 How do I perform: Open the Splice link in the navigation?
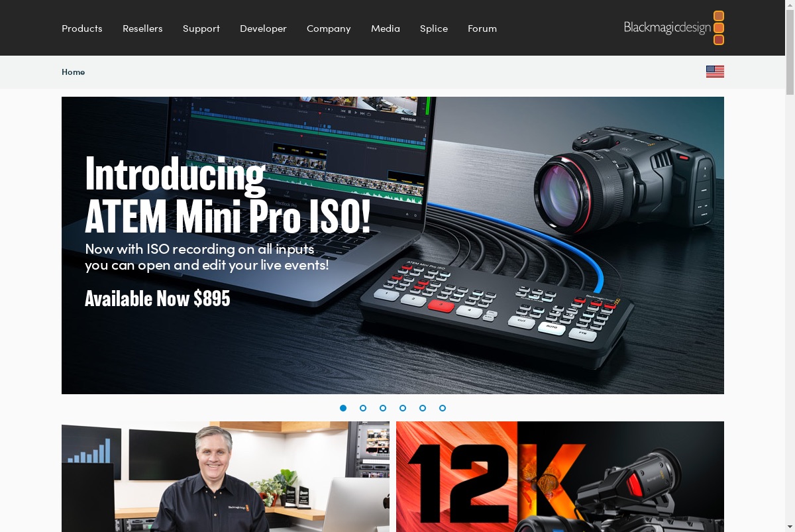click(x=434, y=28)
